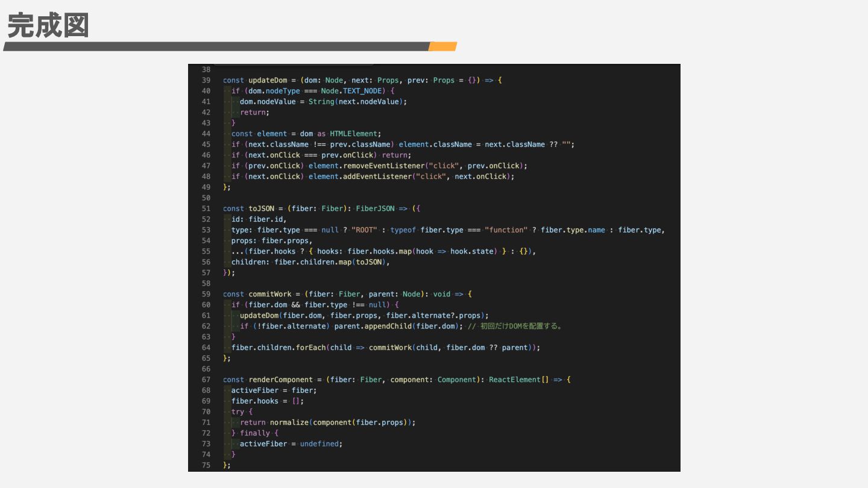Select line number 39 in gutter
The image size is (868, 488).
(206, 80)
